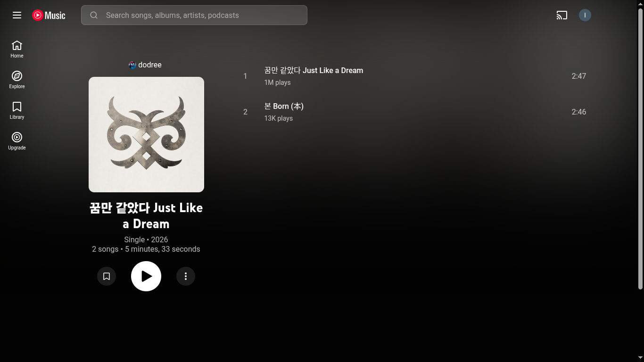Screen dimensions: 644x362
Task: Open the account avatar menu
Action: pyautogui.click(x=585, y=15)
